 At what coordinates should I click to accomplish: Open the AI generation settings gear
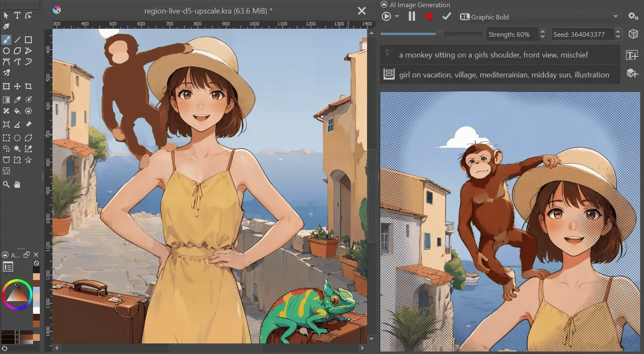click(x=632, y=16)
